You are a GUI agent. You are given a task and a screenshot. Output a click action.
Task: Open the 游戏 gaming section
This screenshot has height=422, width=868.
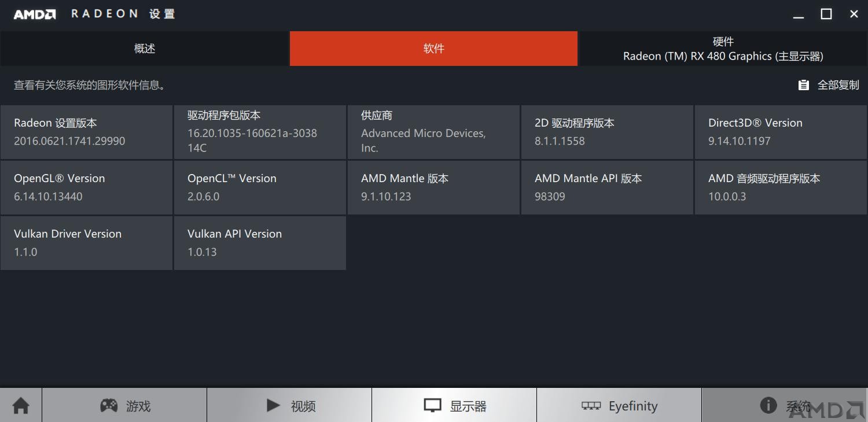click(124, 405)
